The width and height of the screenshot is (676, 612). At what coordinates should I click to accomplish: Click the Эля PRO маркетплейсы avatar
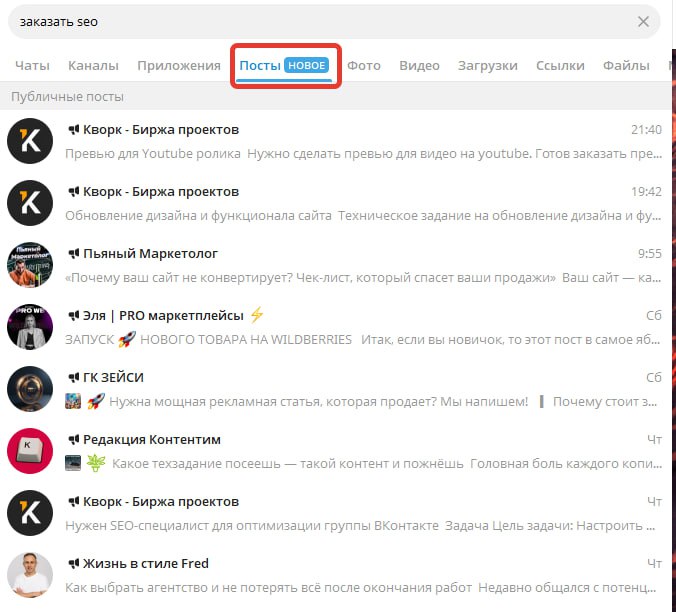(x=30, y=327)
